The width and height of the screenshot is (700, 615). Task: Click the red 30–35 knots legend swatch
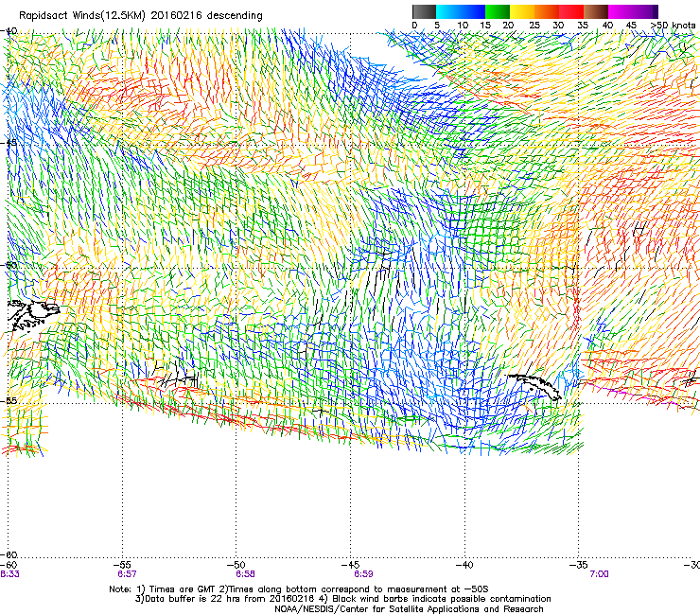coord(571,11)
